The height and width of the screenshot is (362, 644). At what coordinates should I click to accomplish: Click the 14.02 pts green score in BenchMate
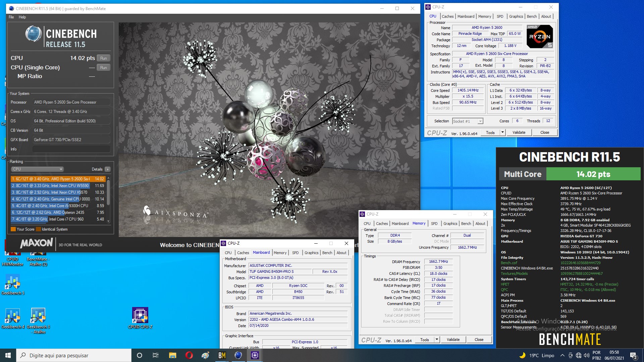tap(593, 174)
